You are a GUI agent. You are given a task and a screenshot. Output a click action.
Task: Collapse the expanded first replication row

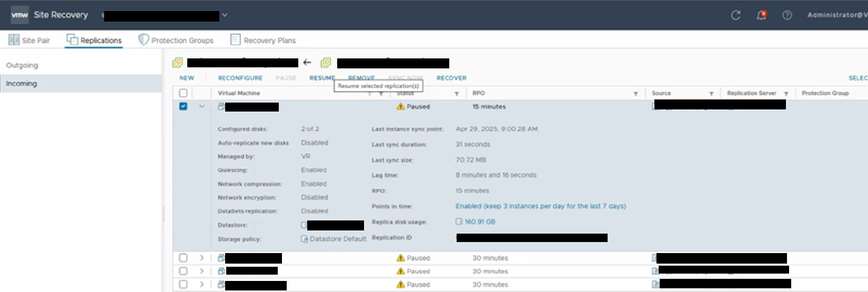(201, 106)
